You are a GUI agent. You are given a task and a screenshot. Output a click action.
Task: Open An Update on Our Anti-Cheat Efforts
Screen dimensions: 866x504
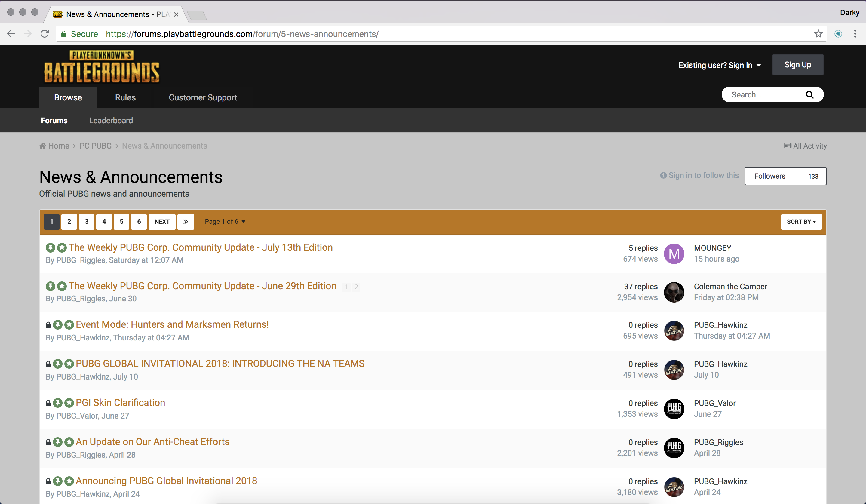click(152, 442)
